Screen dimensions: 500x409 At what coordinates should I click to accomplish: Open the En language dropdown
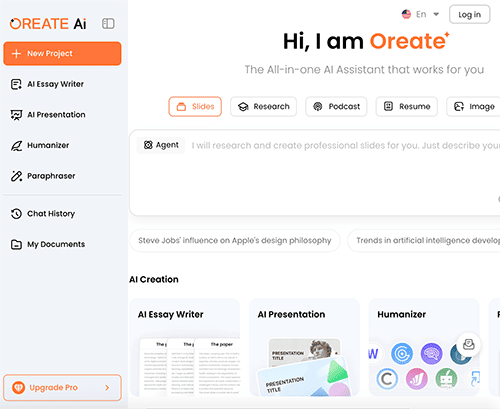pyautogui.click(x=421, y=14)
